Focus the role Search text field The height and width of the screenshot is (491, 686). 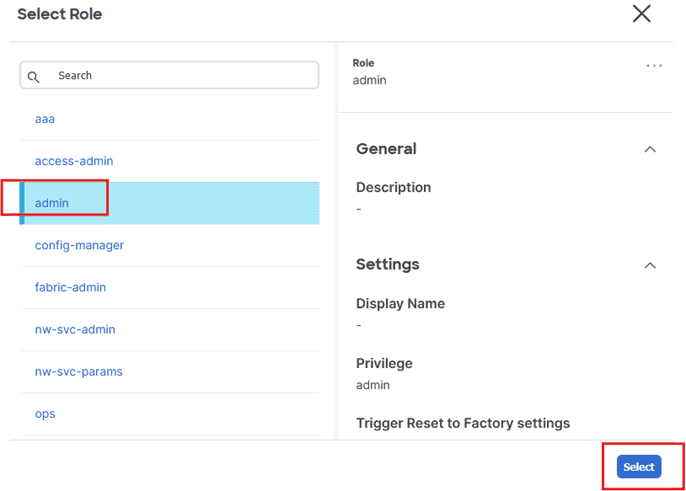point(180,76)
